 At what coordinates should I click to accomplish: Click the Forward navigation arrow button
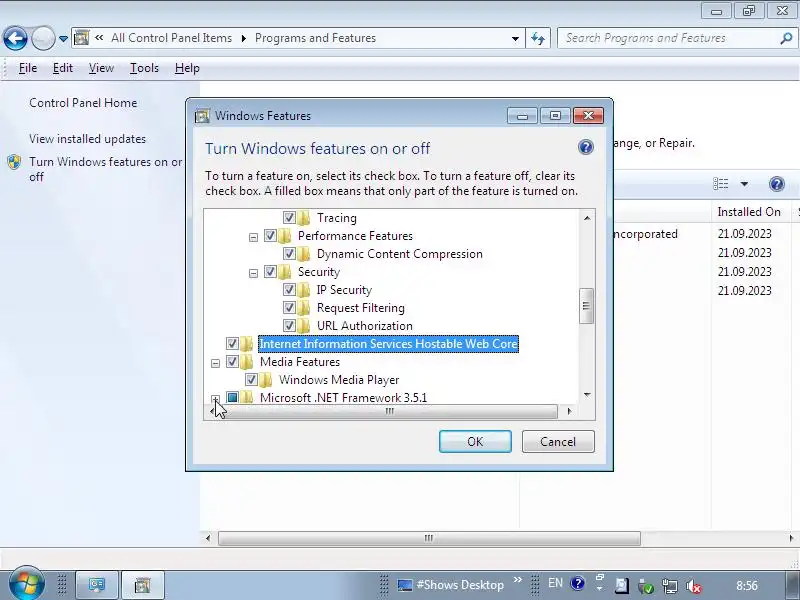(43, 38)
